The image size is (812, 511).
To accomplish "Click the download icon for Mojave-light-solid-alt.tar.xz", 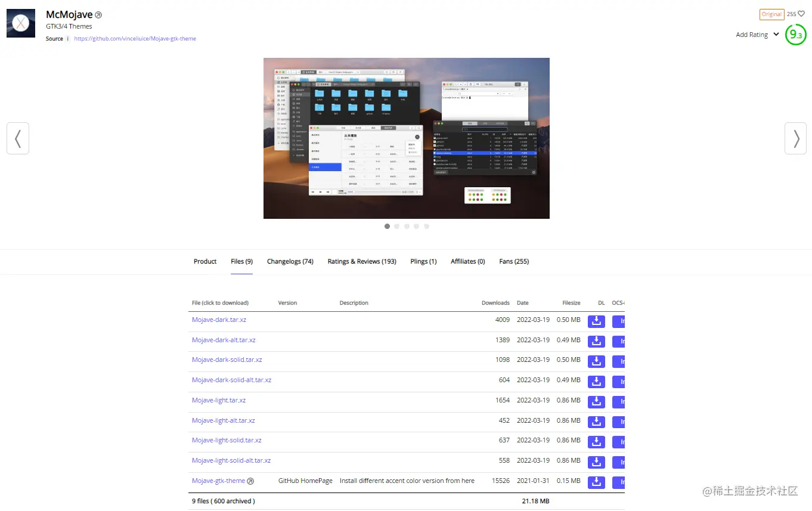I will [x=596, y=462].
